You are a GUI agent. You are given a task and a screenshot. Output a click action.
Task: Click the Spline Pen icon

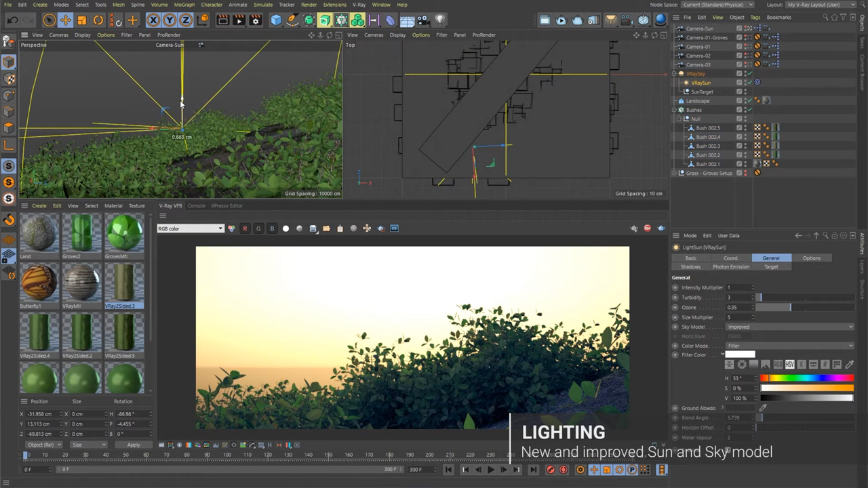pyautogui.click(x=292, y=20)
